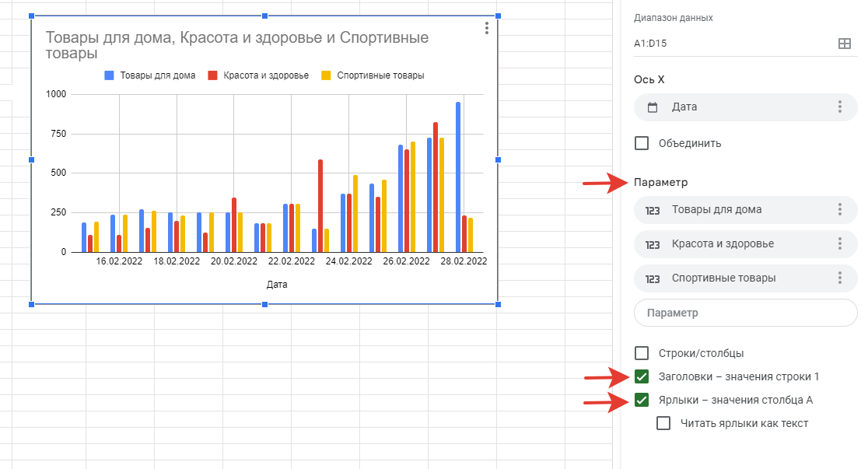868x469 pixels.
Task: Click the 123 icon beside Спортивные товары
Action: (x=653, y=278)
